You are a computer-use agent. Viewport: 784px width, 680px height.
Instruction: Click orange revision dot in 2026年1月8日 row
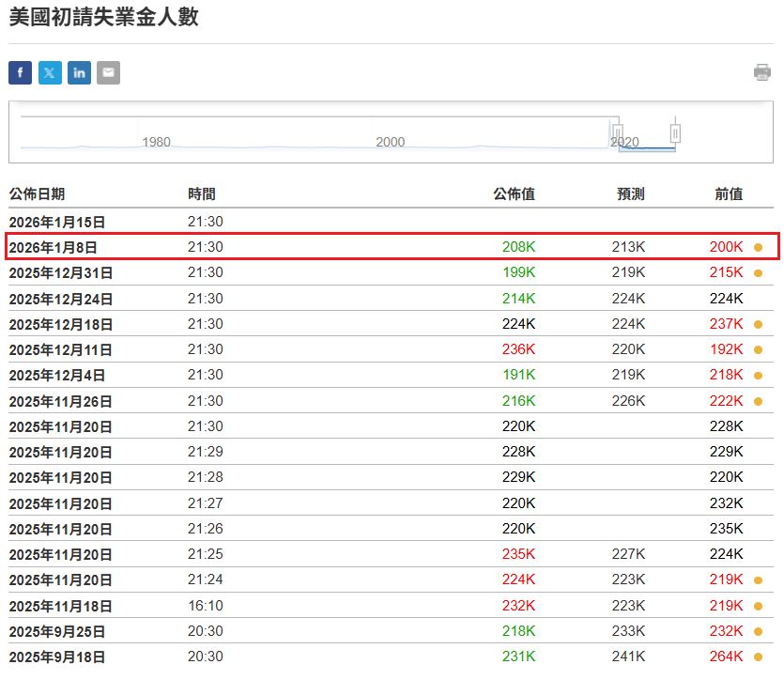click(758, 248)
